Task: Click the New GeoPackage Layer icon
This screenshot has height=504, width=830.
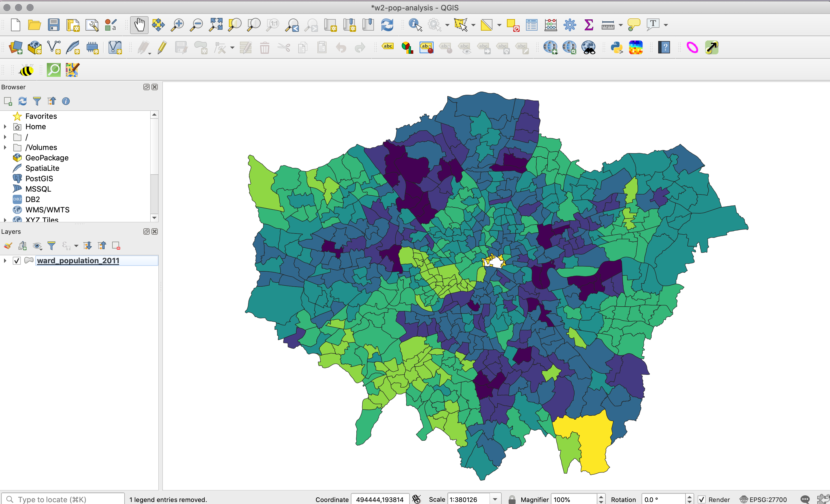Action: (x=34, y=47)
